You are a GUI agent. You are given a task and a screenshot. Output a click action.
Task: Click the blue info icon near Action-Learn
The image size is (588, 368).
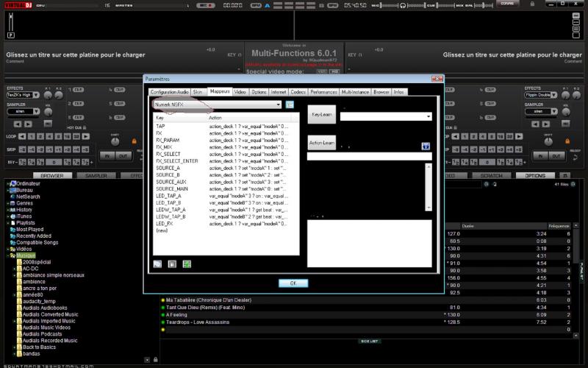coord(425,146)
